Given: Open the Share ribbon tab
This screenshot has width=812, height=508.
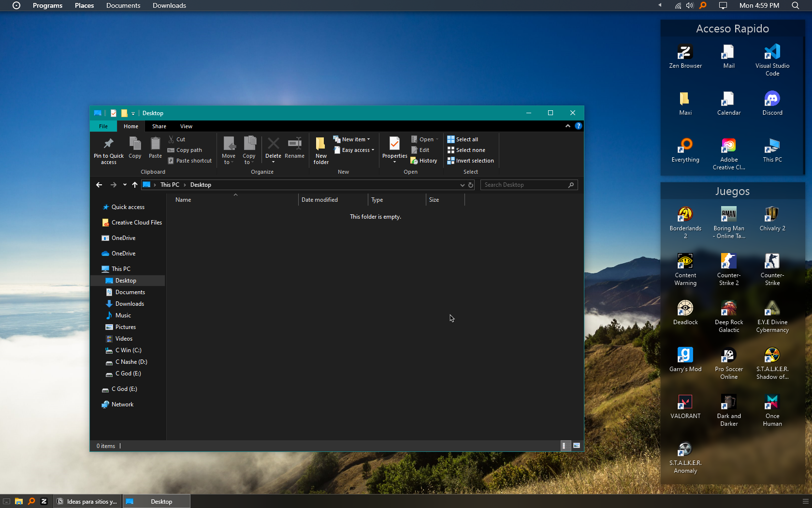Looking at the screenshot, I should [159, 126].
